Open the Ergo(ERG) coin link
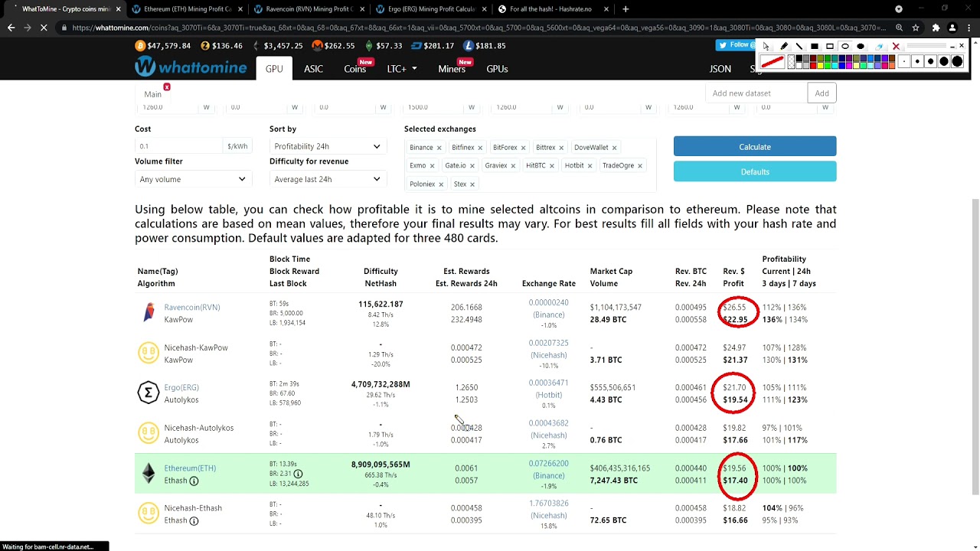980x551 pixels. pos(181,388)
